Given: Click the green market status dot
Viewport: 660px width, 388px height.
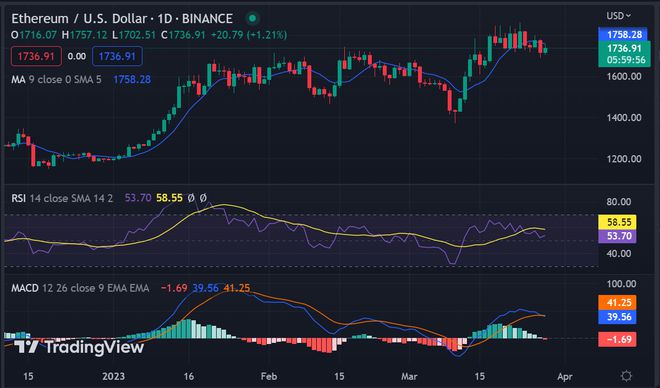Looking at the screenshot, I should (253, 18).
